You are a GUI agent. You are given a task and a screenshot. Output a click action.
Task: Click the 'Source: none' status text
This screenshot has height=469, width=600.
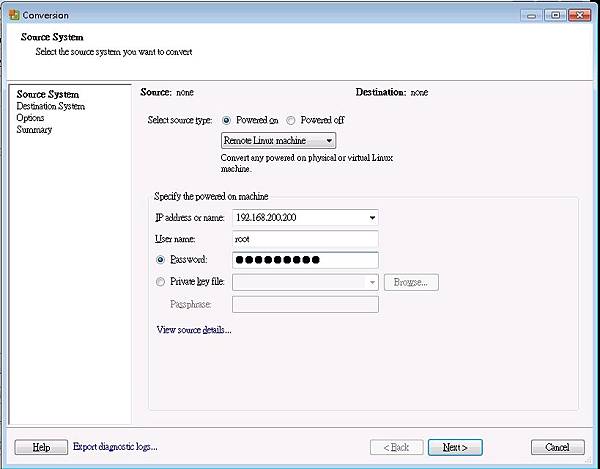(167, 92)
